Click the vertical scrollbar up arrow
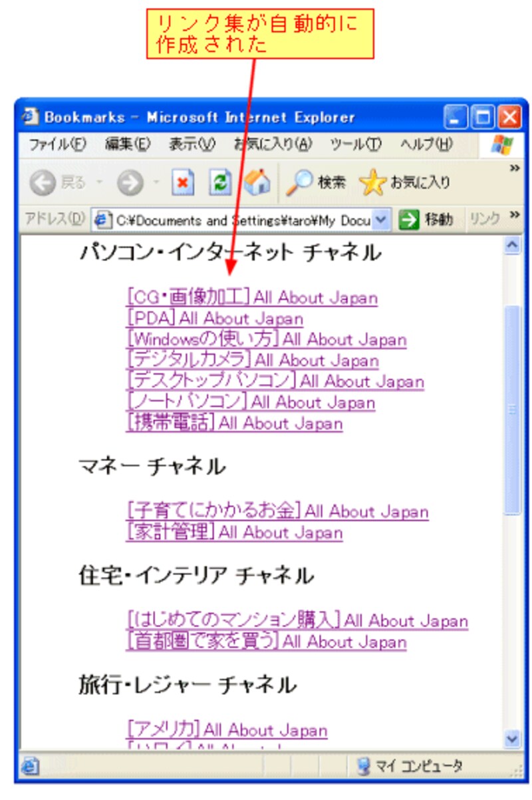Viewport: 532px width, 800px height. 513,246
